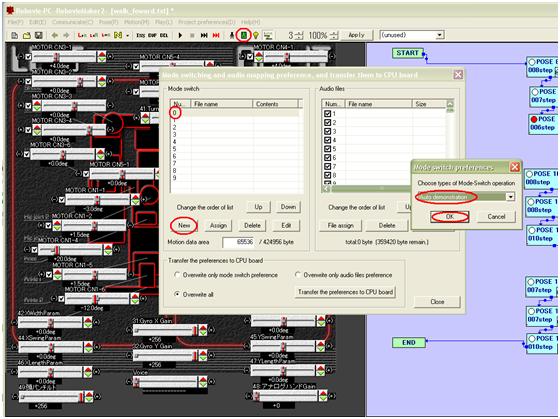The height and width of the screenshot is (419, 560).
Task: Open the Edit(E) menu
Action: (x=38, y=22)
